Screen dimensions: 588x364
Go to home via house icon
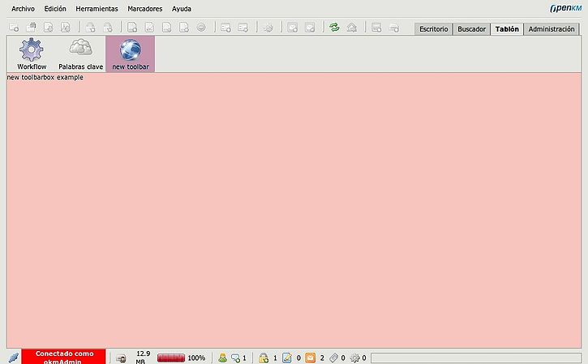352,28
